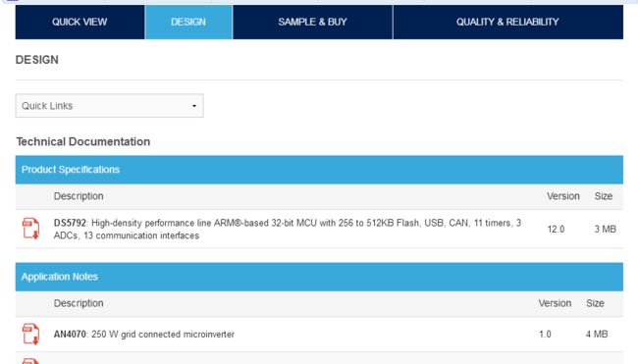Click Size header in Product Specifications table
Viewport: 638px width, 364px height.
click(x=604, y=196)
